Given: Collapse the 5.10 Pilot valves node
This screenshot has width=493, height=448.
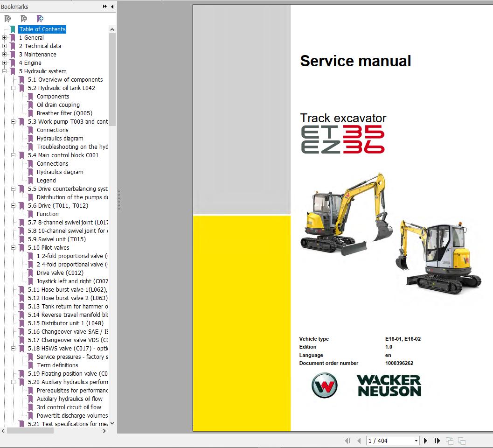Looking at the screenshot, I should click(x=13, y=248).
